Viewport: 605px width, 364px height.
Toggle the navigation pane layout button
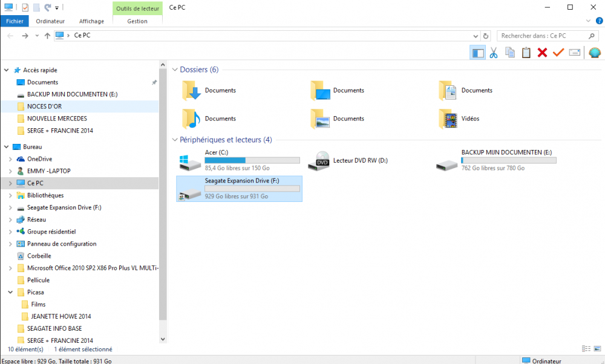[x=478, y=53]
